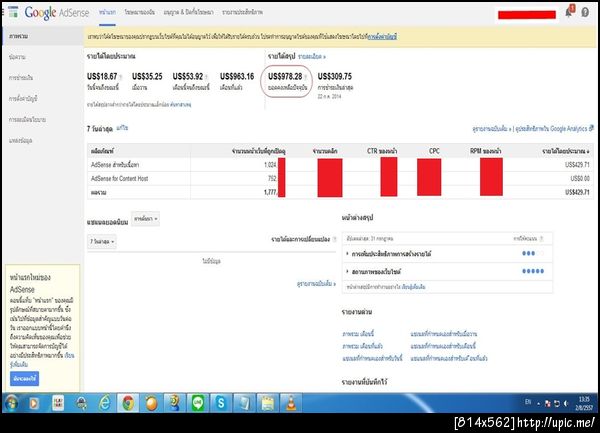Open the fifth sidebar item, Policy violations

(x=28, y=120)
